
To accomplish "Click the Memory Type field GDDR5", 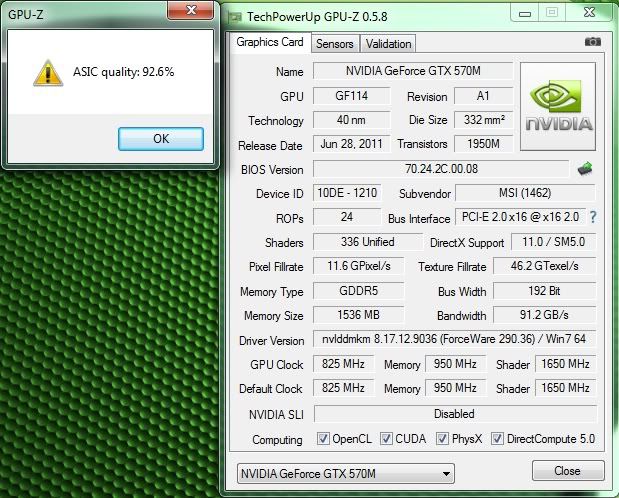I will pos(358,291).
